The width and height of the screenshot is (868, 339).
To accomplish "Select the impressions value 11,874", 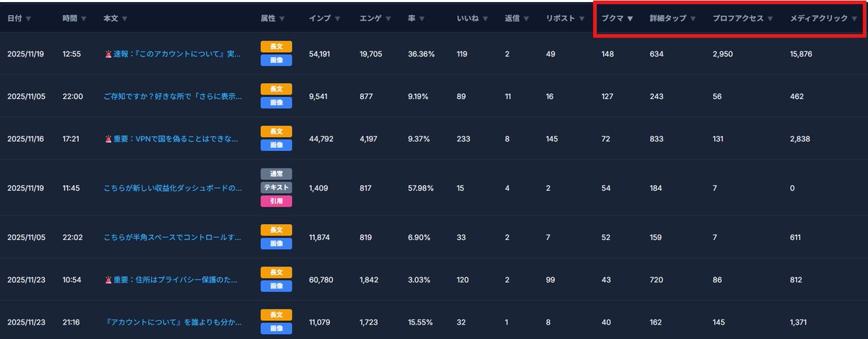I will pyautogui.click(x=319, y=237).
